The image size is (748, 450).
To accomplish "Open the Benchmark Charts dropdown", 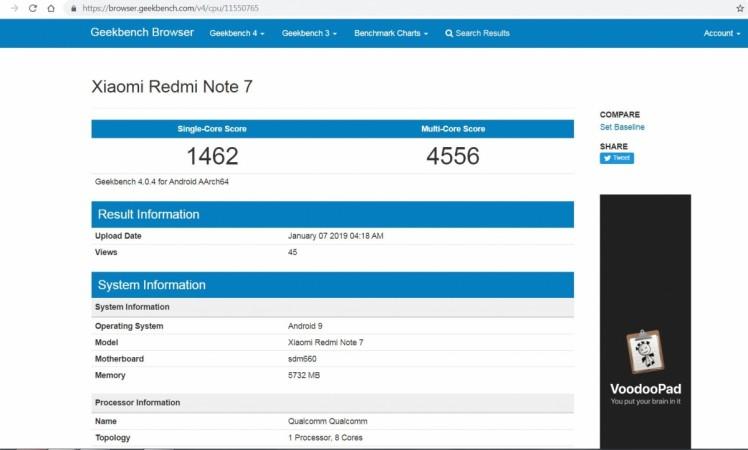I will click(391, 33).
